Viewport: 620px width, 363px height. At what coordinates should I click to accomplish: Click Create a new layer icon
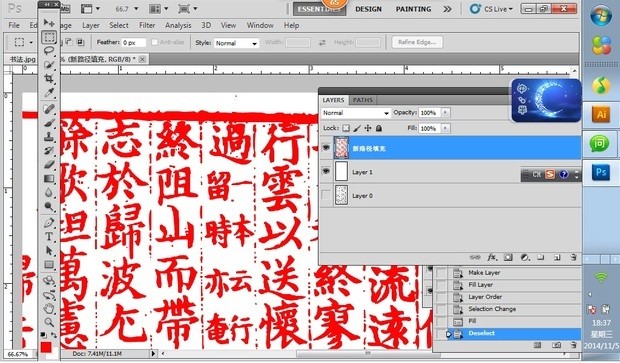[557, 257]
